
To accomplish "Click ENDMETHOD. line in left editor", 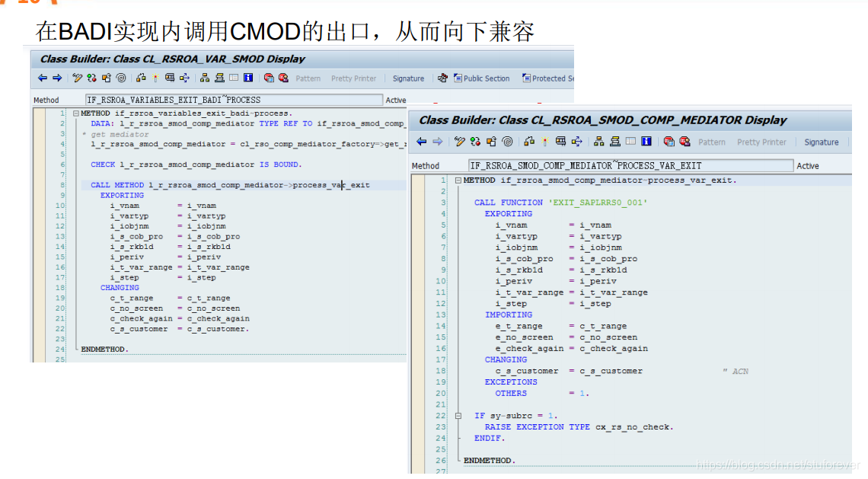I will (x=104, y=349).
